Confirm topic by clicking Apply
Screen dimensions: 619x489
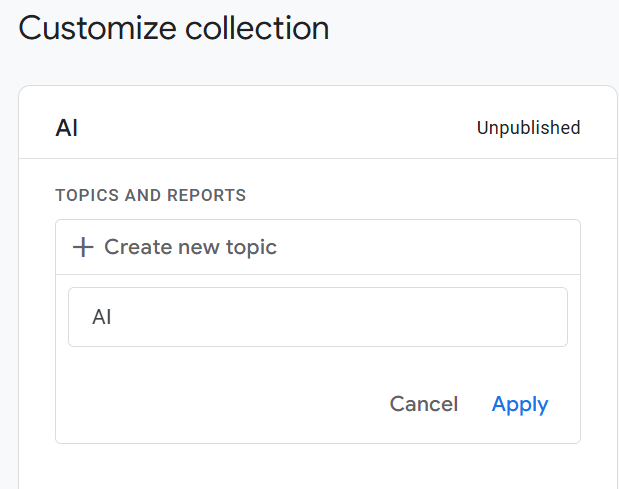[520, 404]
